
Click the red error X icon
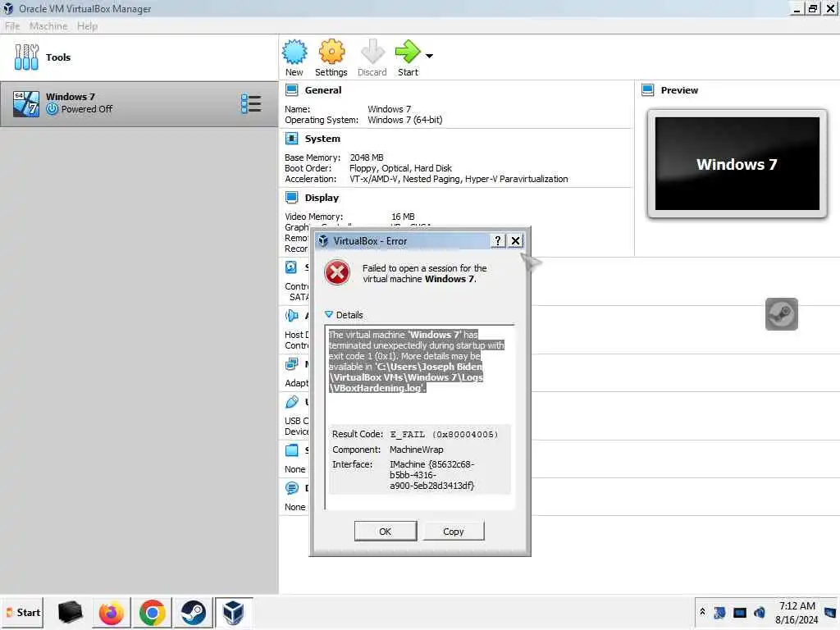(x=337, y=272)
